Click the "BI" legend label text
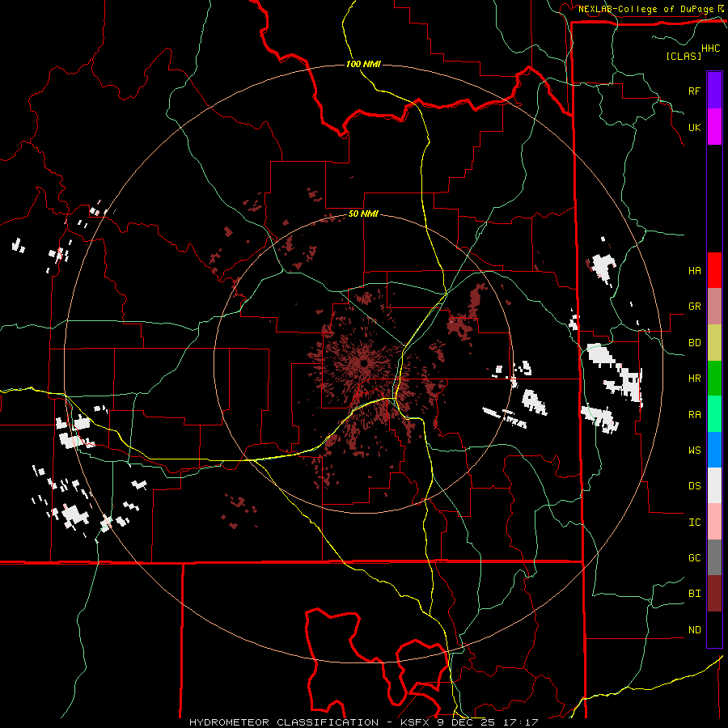The height and width of the screenshot is (728, 728). 694,594
